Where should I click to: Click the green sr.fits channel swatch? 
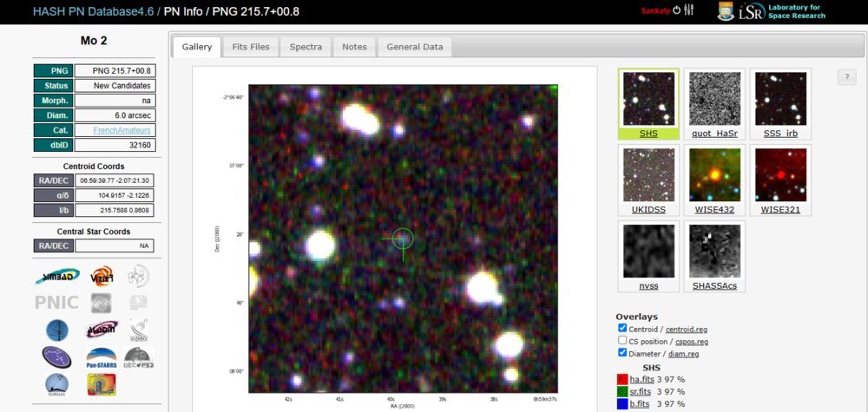(621, 391)
